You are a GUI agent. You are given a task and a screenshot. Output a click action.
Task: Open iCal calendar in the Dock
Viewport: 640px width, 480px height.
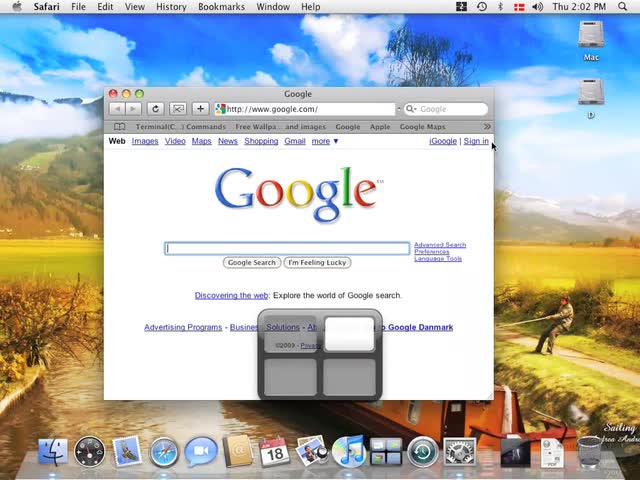click(274, 451)
